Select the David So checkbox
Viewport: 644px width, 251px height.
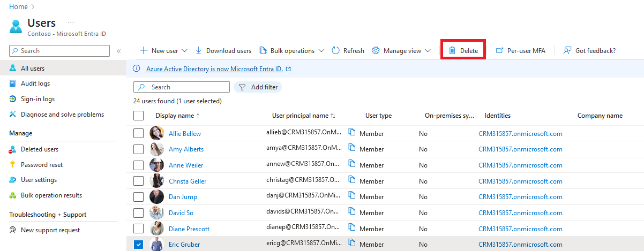[138, 212]
